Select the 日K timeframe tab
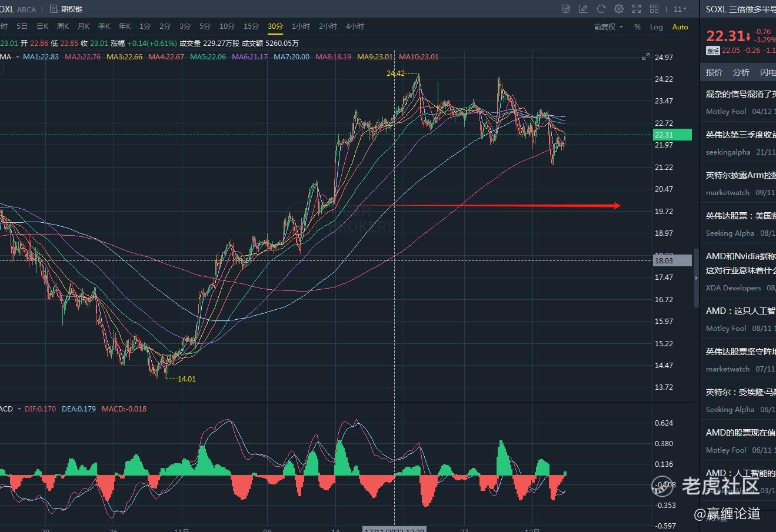The width and height of the screenshot is (776, 532). point(42,26)
